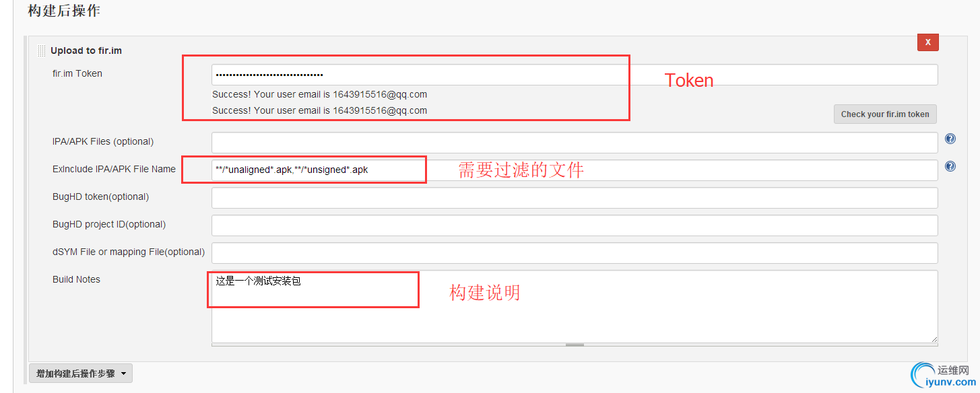
Task: Grab the Build Notes resize handle bar
Action: point(575,345)
